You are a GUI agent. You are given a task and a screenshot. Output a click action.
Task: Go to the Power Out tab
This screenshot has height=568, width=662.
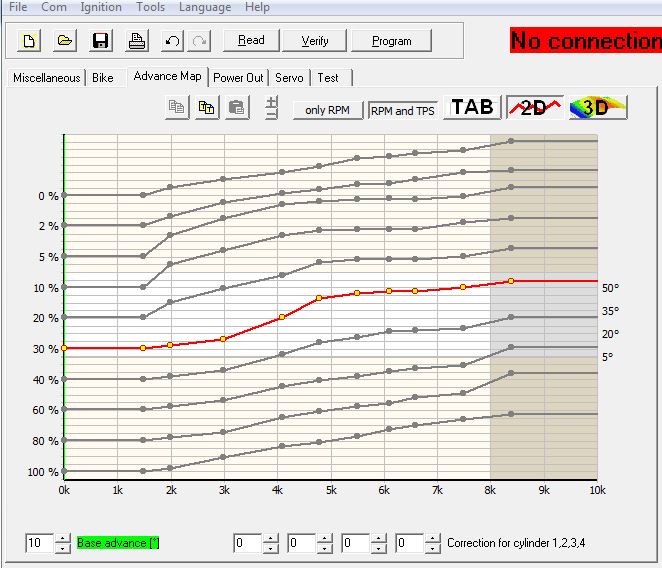[x=238, y=78]
